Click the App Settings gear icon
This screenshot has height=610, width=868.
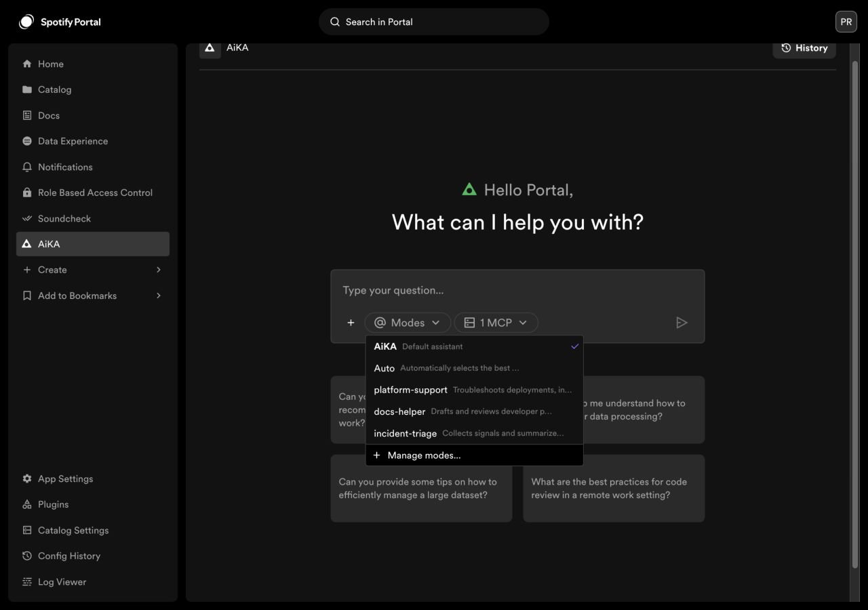coord(27,479)
